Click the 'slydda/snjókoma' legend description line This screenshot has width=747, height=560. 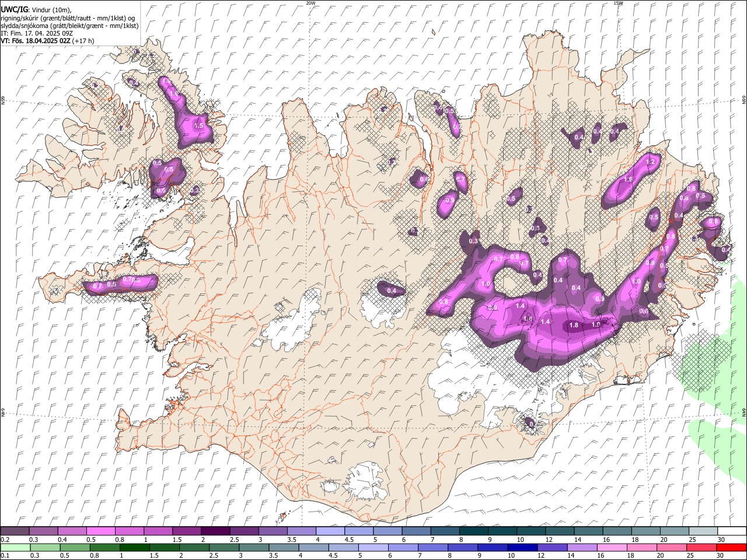point(69,26)
